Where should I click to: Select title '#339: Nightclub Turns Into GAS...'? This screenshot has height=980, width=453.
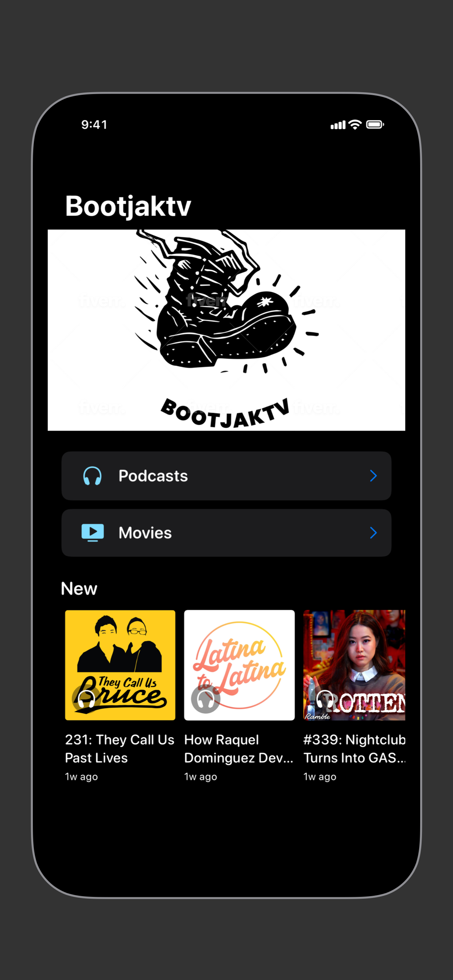pyautogui.click(x=355, y=749)
